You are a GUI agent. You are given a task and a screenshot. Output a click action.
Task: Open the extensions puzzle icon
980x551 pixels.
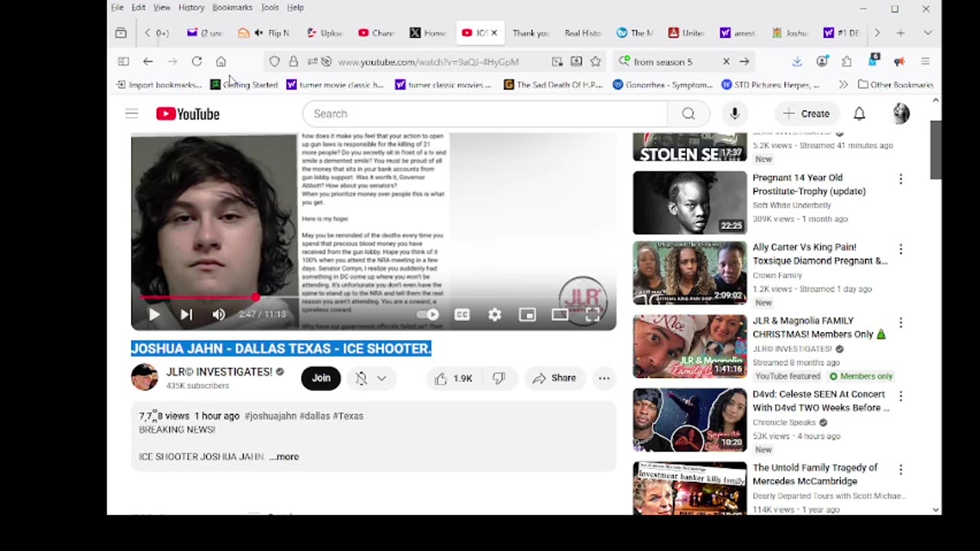point(847,61)
